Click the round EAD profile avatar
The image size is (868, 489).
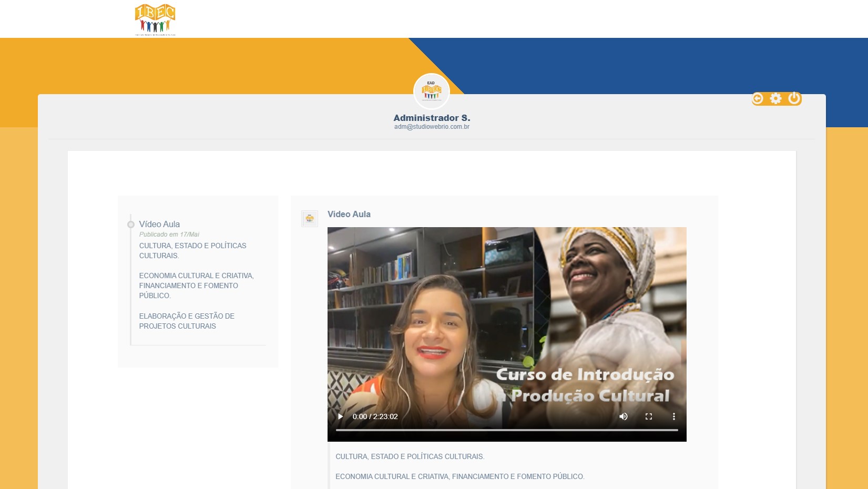(x=431, y=91)
